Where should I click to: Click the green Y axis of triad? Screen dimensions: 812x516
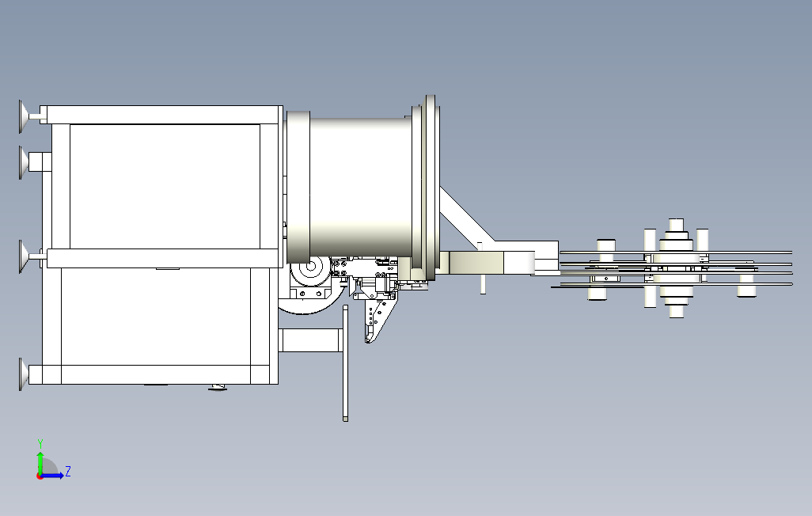tap(40, 461)
